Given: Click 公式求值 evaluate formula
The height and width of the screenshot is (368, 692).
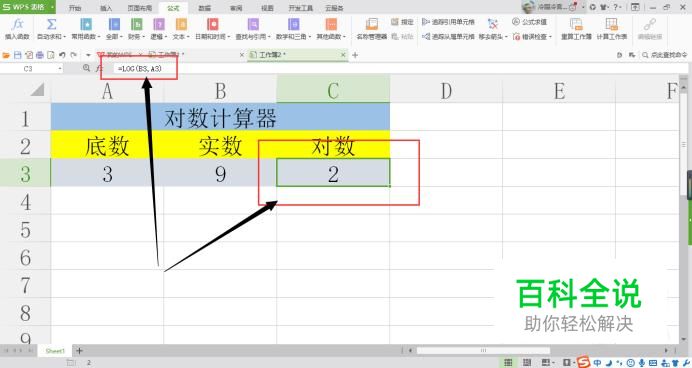Looking at the screenshot, I should point(530,22).
